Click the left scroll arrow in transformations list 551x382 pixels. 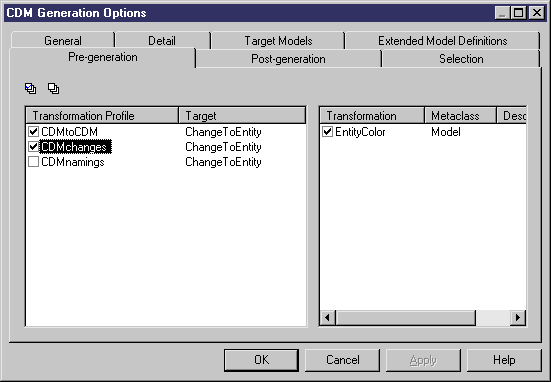[x=328, y=318]
